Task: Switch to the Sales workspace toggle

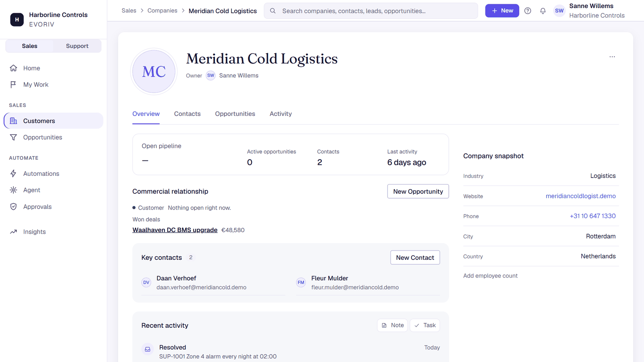Action: pyautogui.click(x=29, y=46)
